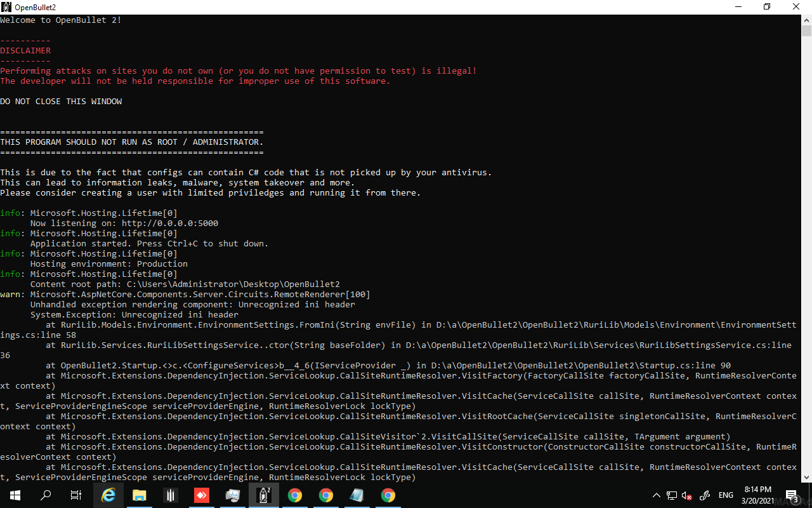Screen dimensions: 812x508
Task: Click 'This is due to the fact' line
Action: coord(246,173)
